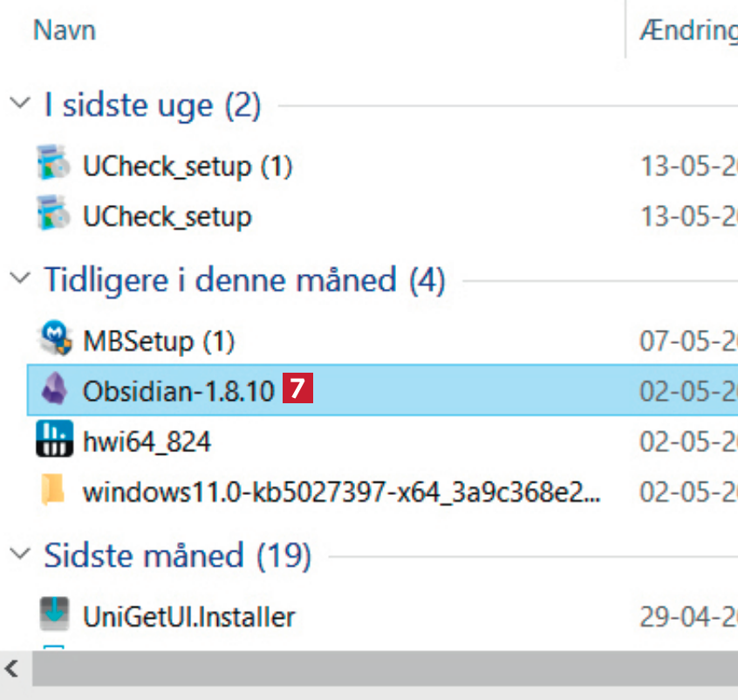Select the Obsidian-1.8.10 file name
This screenshot has height=700, width=738.
click(x=178, y=390)
